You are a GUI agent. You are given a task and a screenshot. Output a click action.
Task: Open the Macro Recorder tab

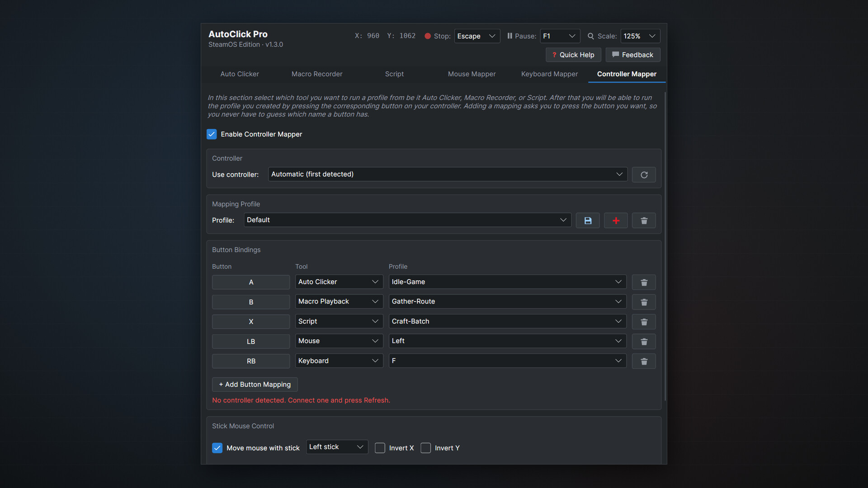tap(317, 74)
